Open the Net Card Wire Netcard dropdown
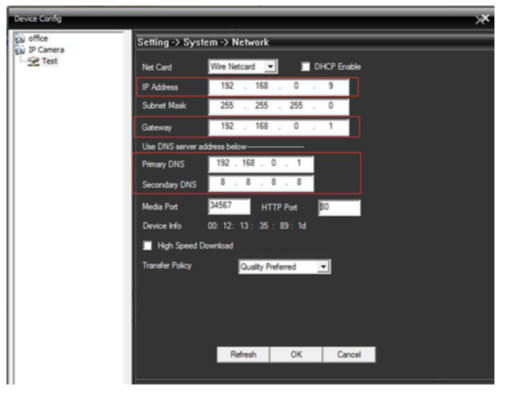 243,67
